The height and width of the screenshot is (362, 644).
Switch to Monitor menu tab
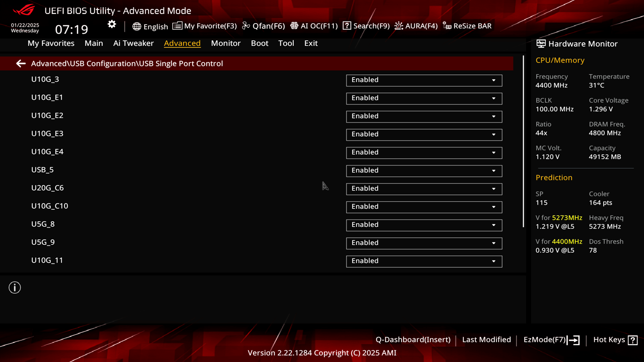(226, 43)
